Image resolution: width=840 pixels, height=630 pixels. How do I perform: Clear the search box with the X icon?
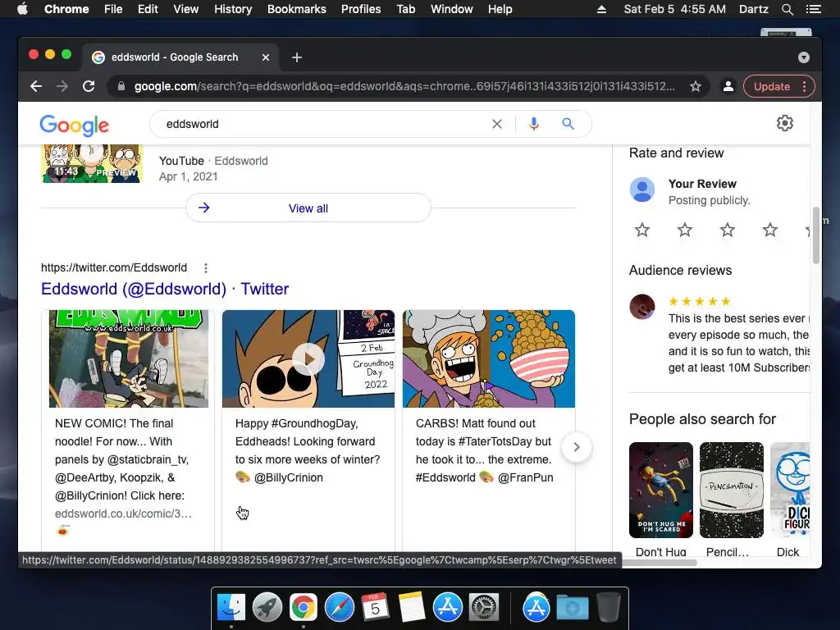coord(497,124)
